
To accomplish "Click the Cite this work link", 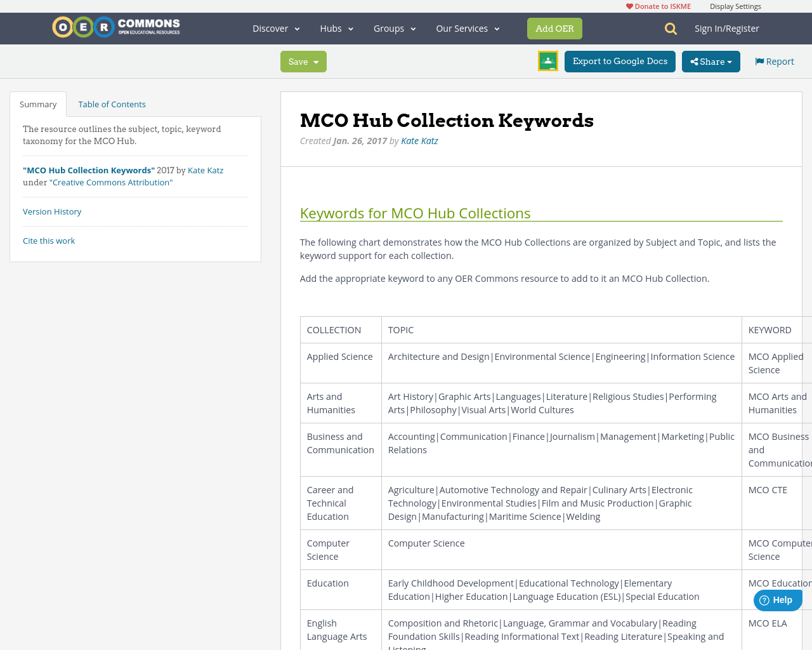I will (x=49, y=241).
